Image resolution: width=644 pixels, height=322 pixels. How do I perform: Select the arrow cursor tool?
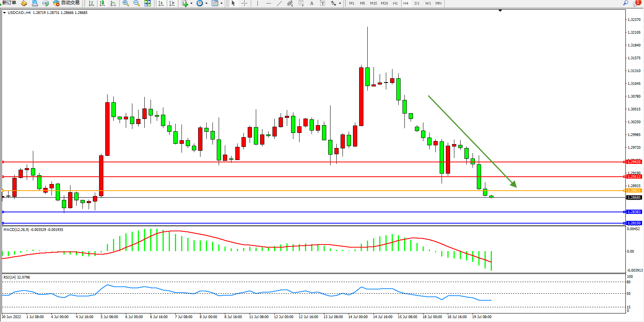(x=233, y=3)
